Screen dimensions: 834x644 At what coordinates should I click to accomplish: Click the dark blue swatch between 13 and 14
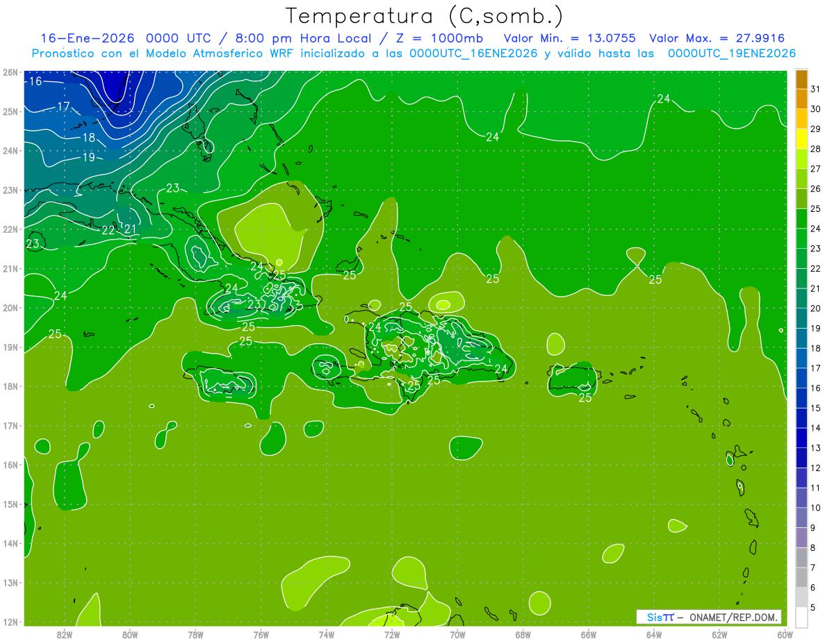(801, 438)
